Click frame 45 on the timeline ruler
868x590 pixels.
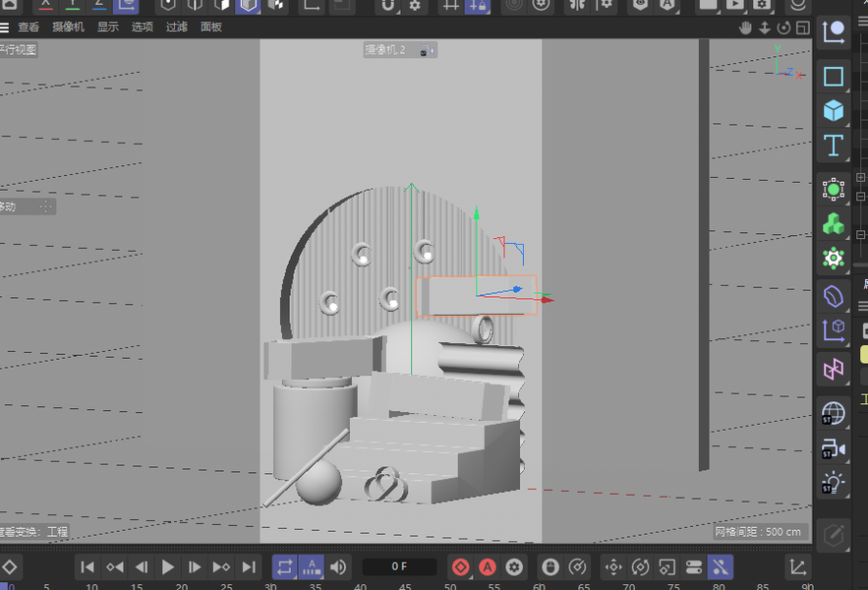(405, 586)
